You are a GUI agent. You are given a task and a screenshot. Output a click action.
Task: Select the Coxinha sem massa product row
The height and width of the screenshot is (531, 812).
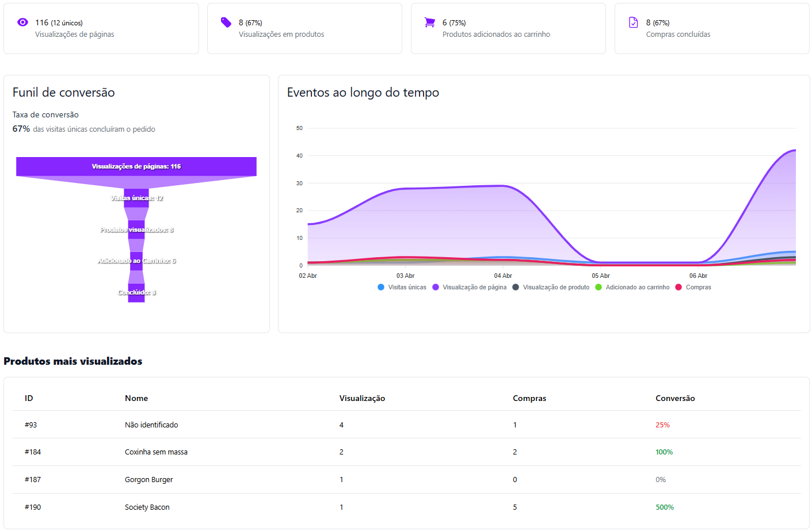156,452
